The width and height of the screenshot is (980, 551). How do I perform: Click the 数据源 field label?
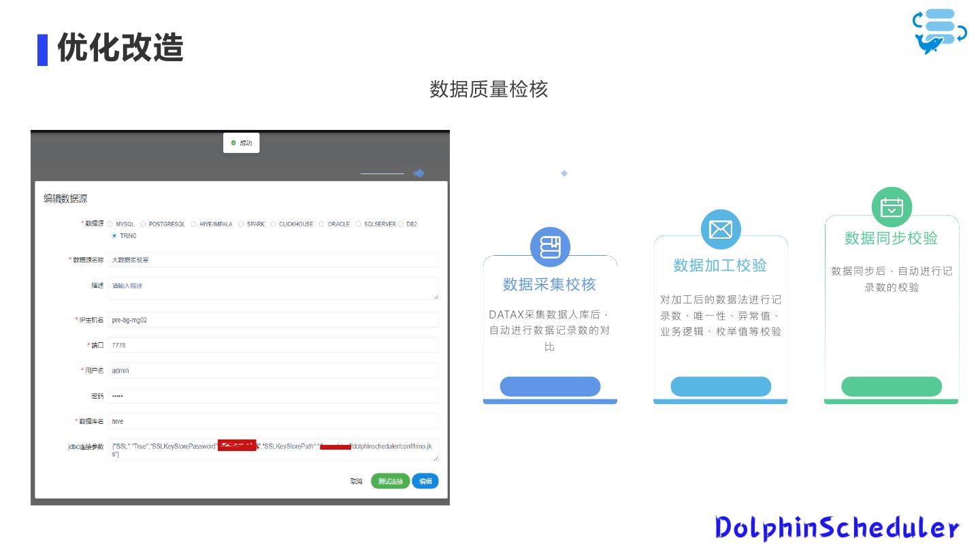coord(93,224)
